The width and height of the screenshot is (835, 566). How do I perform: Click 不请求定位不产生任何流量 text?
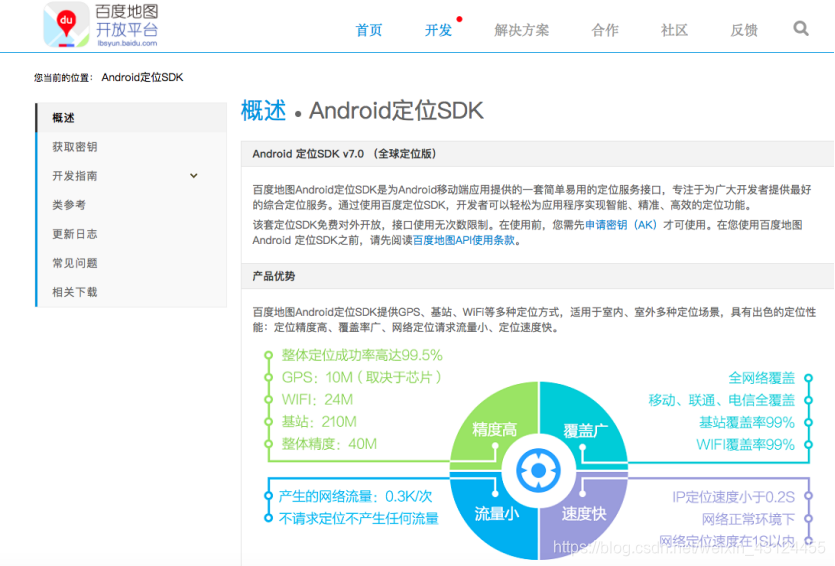358,519
